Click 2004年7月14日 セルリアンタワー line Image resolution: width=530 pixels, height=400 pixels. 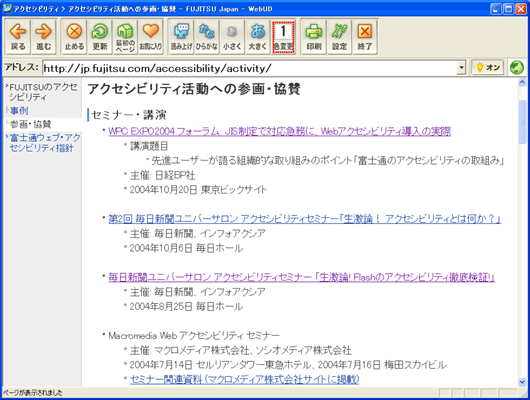[x=288, y=365]
